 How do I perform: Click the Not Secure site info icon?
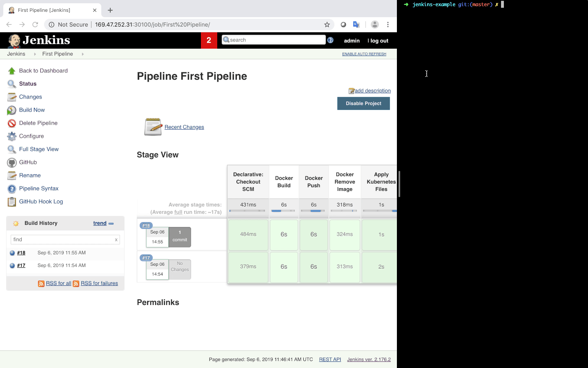pyautogui.click(x=52, y=25)
